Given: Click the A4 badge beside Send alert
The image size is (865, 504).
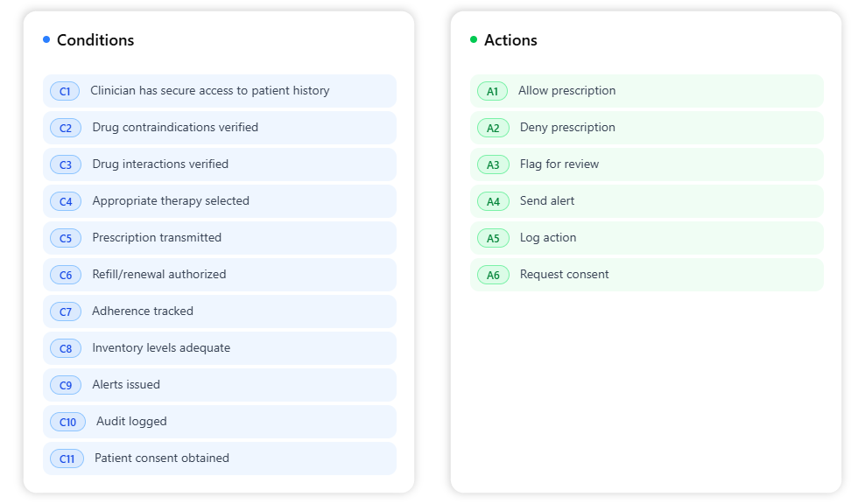Looking at the screenshot, I should point(493,201).
